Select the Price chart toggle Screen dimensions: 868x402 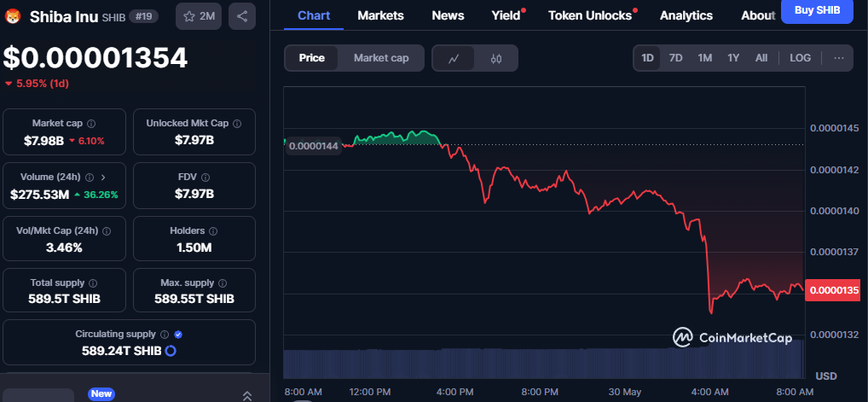coord(312,58)
